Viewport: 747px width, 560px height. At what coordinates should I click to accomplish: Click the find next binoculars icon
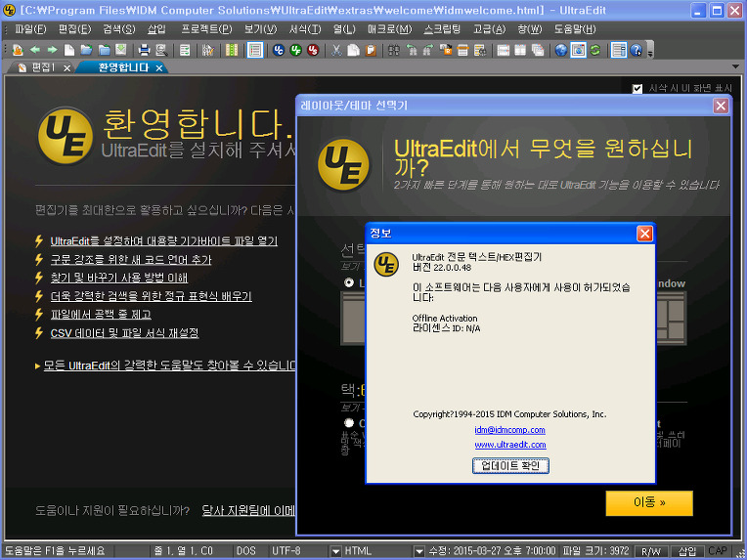pyautogui.click(x=428, y=50)
